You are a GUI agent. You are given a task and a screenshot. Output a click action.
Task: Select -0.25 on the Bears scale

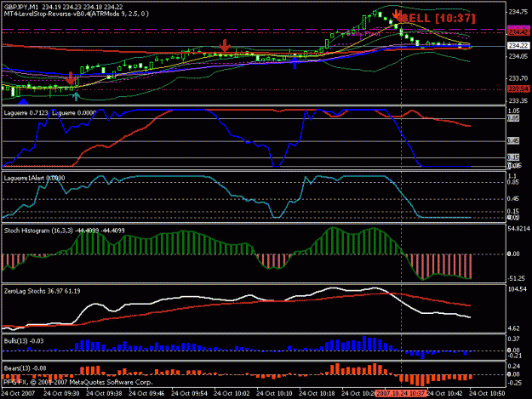(x=515, y=383)
